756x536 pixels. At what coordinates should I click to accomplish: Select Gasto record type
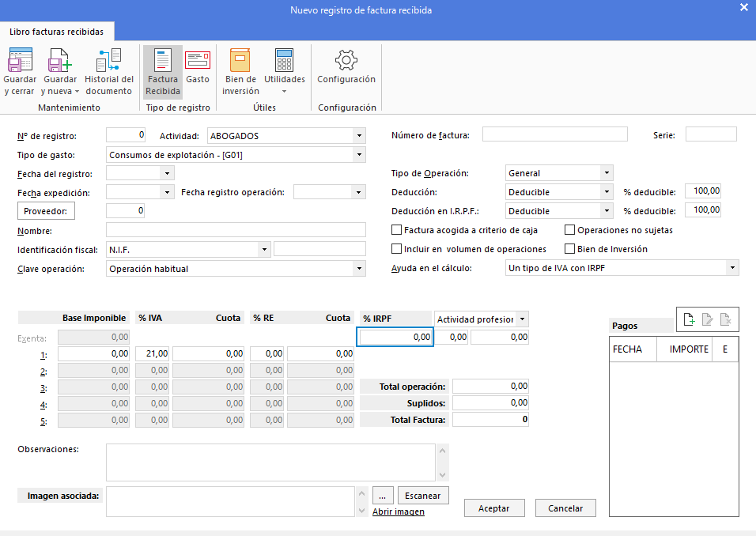point(198,67)
